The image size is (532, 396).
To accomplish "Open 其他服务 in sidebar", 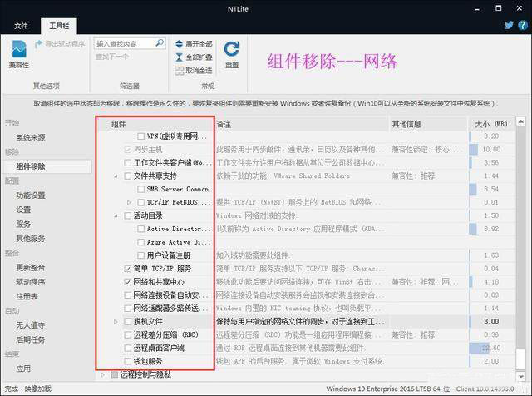I will click(31, 239).
